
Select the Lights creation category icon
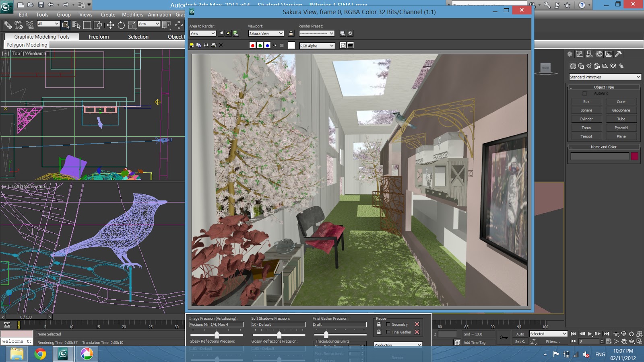589,66
